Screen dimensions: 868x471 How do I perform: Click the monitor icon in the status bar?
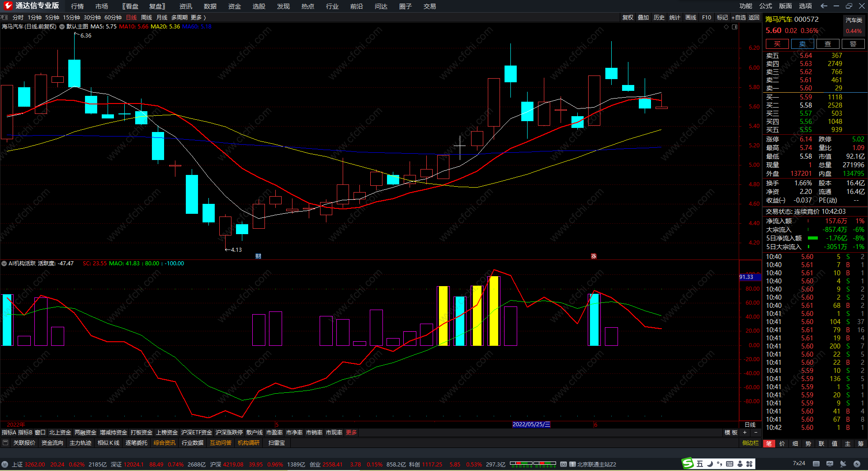[x=830, y=464]
